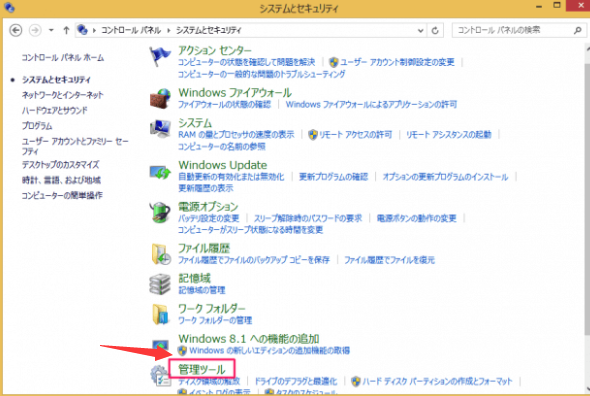This screenshot has width=590, height=396.
Task: Click the window icon in the title bar
Action: pos(9,7)
